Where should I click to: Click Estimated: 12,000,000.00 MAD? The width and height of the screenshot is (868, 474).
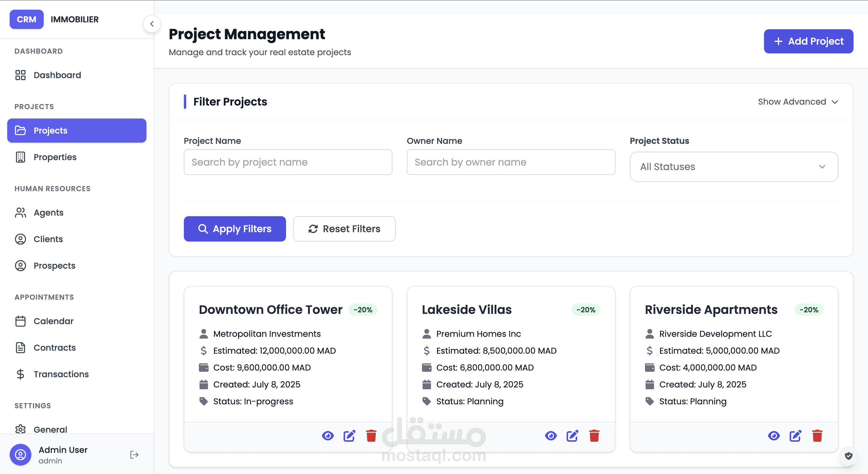[x=275, y=351]
